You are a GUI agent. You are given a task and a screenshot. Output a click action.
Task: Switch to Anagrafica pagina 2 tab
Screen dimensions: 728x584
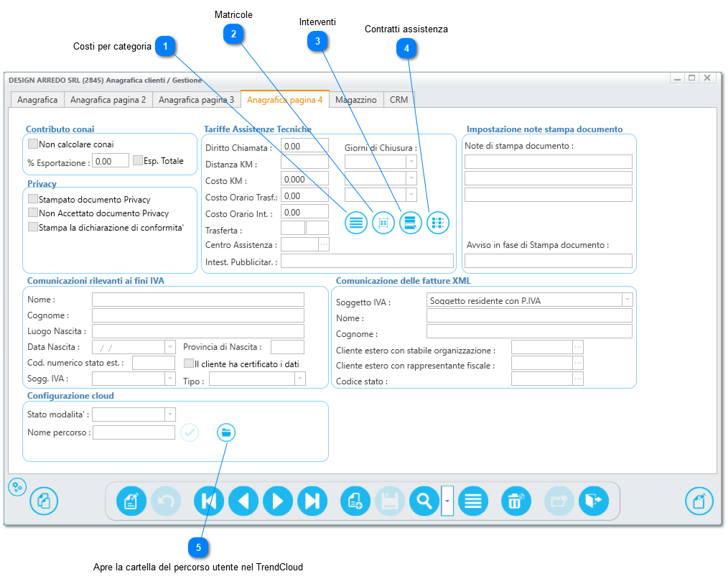pos(108,100)
